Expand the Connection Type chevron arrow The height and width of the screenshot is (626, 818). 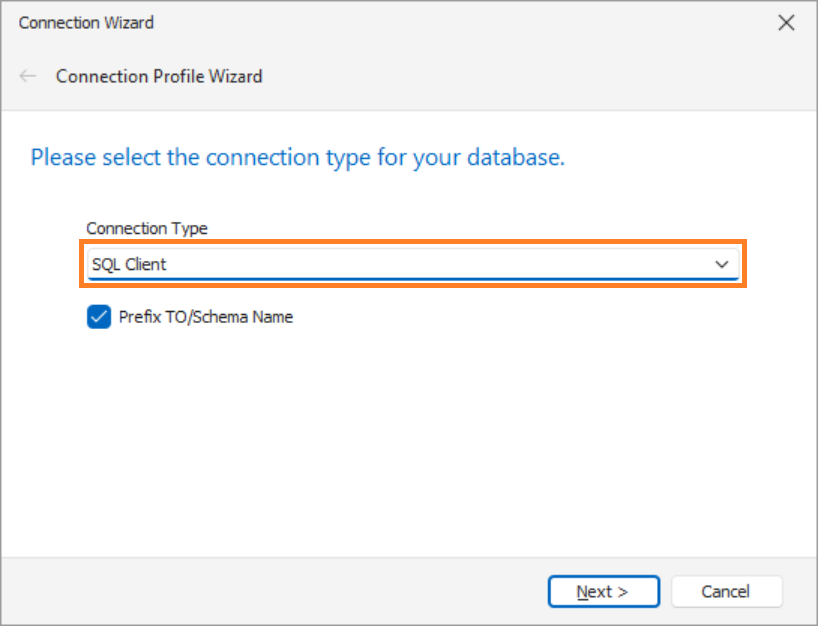click(x=721, y=264)
